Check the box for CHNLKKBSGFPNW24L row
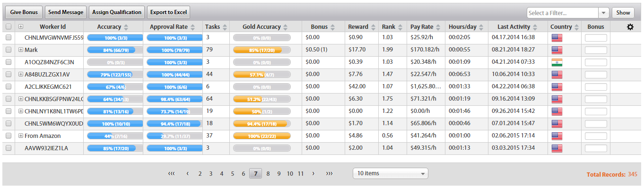The height and width of the screenshot is (188, 644). pyautogui.click(x=9, y=99)
